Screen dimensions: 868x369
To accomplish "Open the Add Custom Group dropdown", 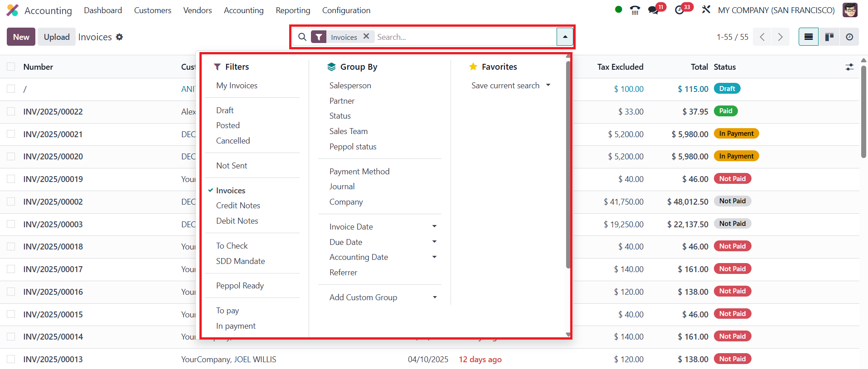I will pyautogui.click(x=434, y=297).
